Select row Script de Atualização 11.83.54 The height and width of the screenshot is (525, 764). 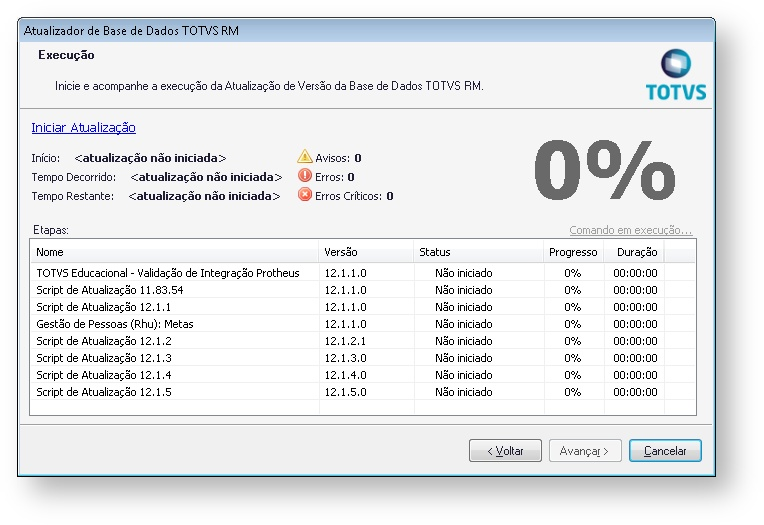pyautogui.click(x=363, y=290)
